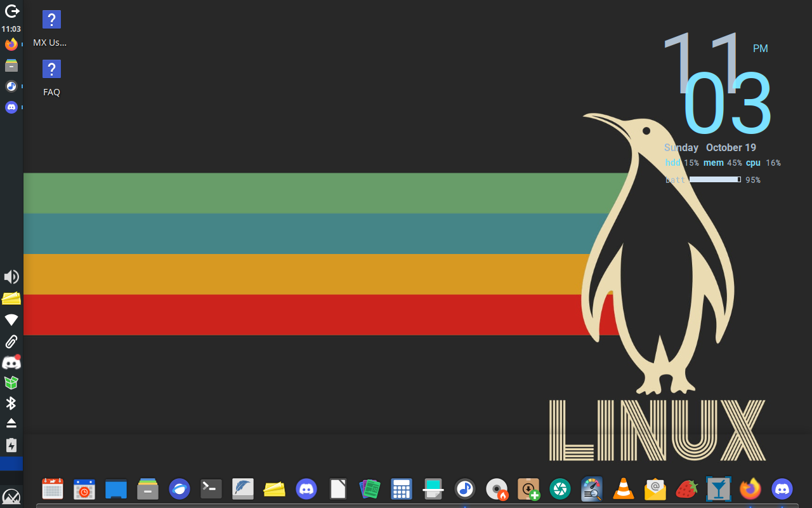812x508 pixels.
Task: Open the calculator from the dock
Action: (402, 489)
